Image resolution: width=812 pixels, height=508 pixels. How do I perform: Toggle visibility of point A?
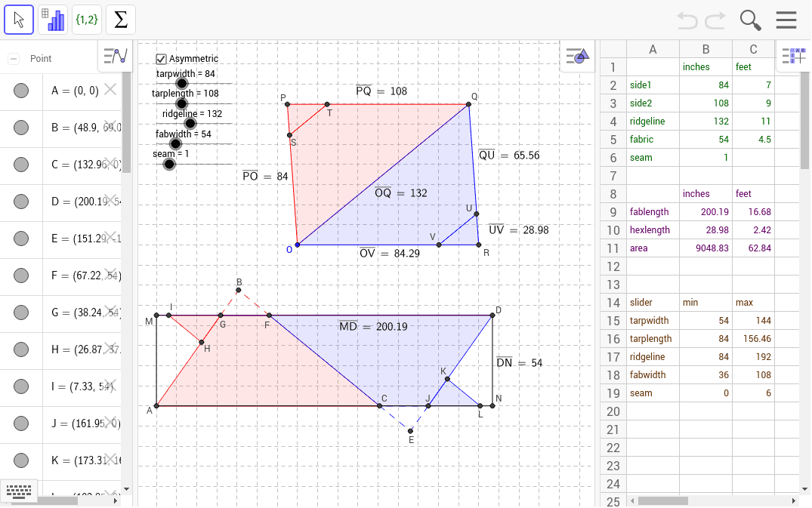coord(21,91)
